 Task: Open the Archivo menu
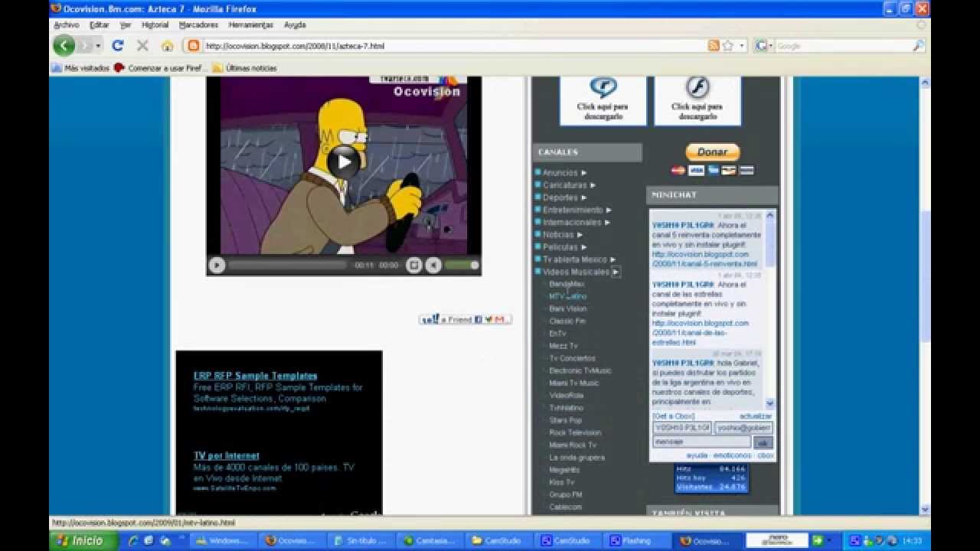point(67,25)
